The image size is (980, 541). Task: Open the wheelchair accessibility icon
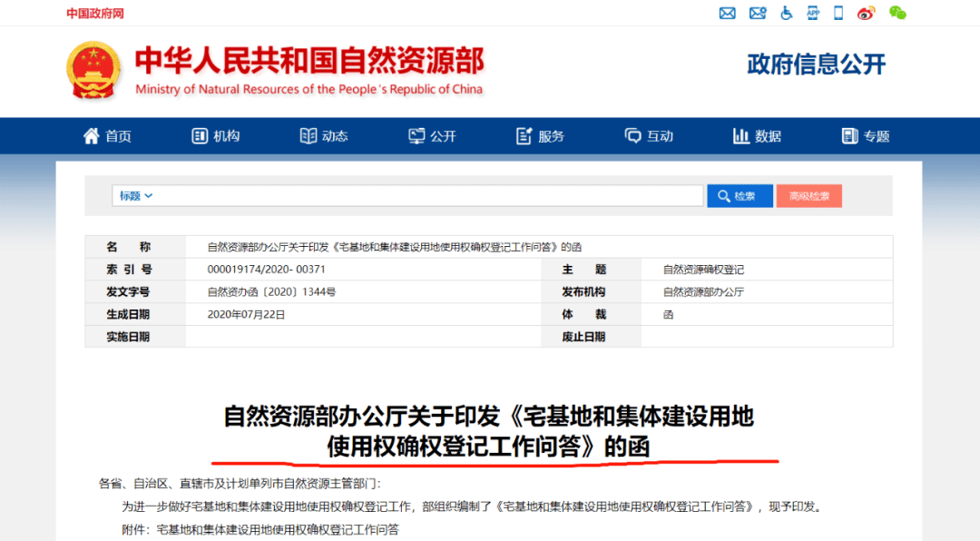(787, 13)
